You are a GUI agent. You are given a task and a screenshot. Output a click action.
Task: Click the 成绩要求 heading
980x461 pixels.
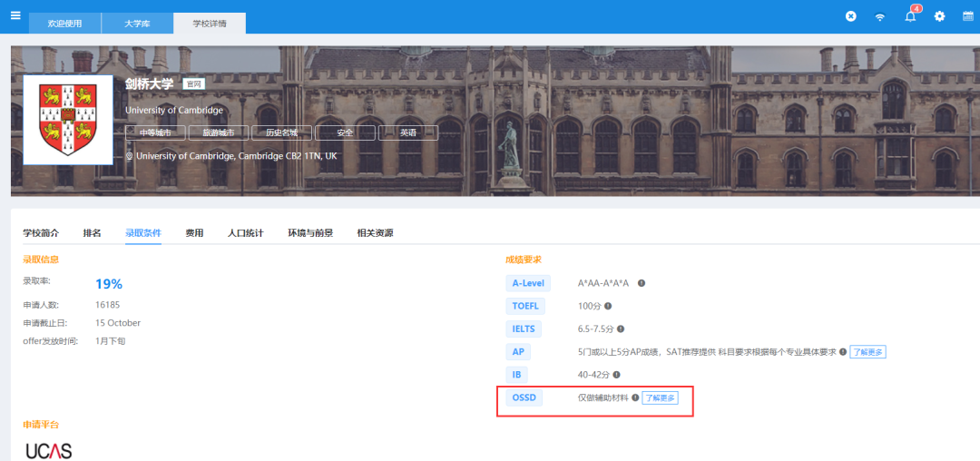[x=524, y=260]
